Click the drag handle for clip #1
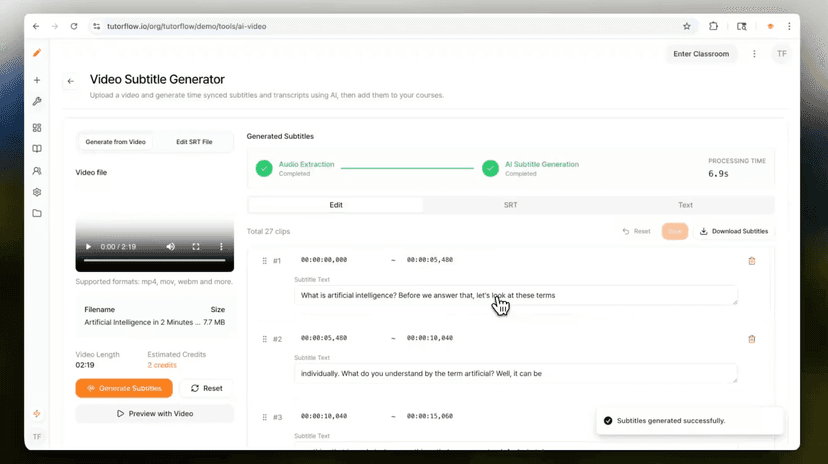This screenshot has height=464, width=828. point(265,261)
